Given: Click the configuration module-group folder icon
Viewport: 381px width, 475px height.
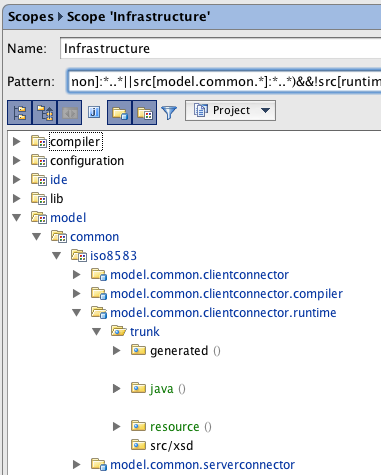Looking at the screenshot, I should [39, 161].
